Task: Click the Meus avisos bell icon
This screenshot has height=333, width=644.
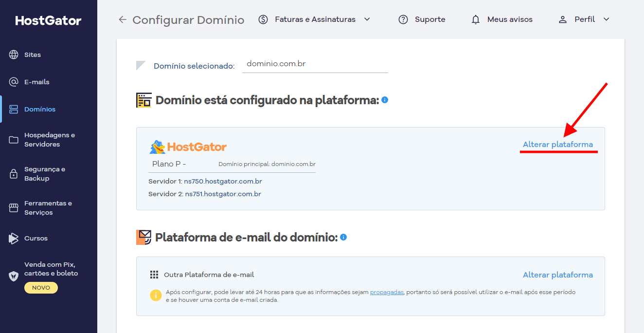Action: (476, 19)
